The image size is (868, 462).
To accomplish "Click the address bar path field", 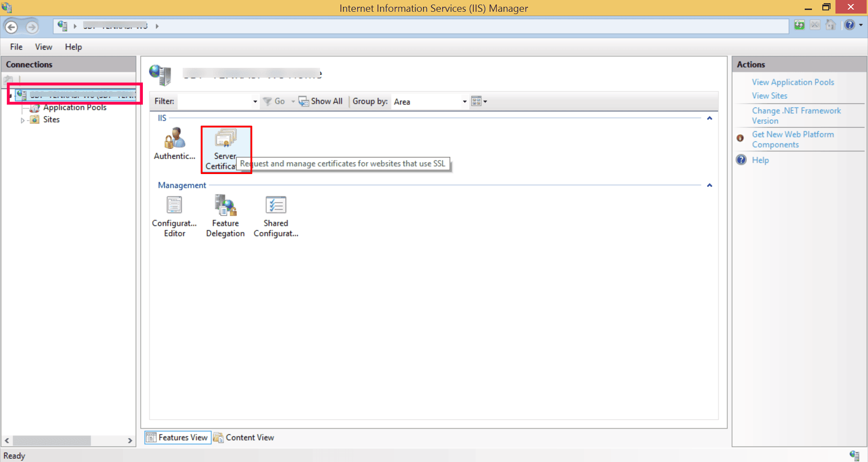I will [421, 26].
